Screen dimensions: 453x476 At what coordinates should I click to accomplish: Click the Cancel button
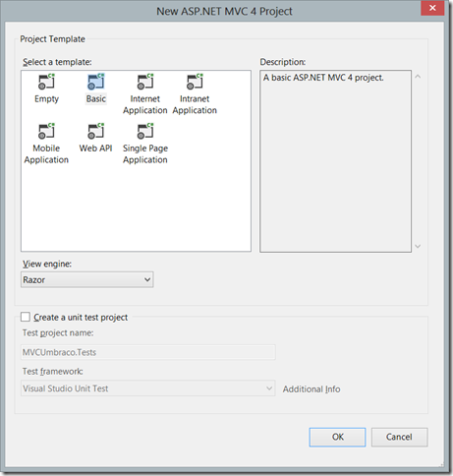pyautogui.click(x=399, y=437)
